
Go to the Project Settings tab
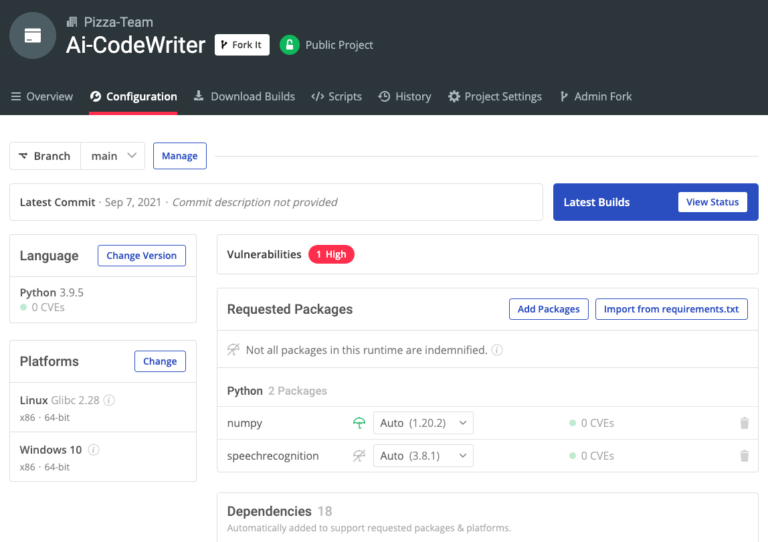495,97
